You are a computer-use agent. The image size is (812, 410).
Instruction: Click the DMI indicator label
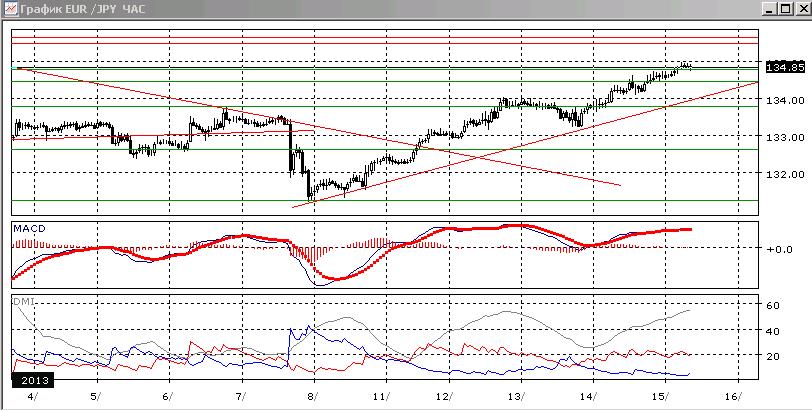(x=24, y=301)
